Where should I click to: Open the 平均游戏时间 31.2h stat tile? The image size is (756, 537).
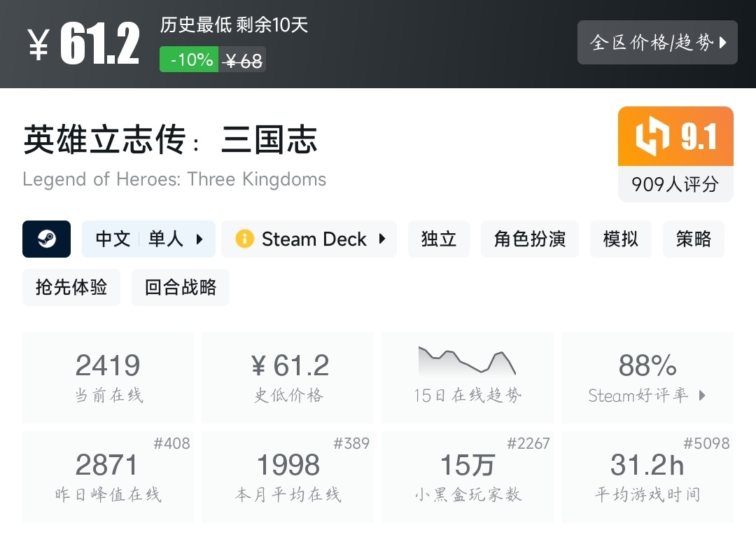(647, 477)
